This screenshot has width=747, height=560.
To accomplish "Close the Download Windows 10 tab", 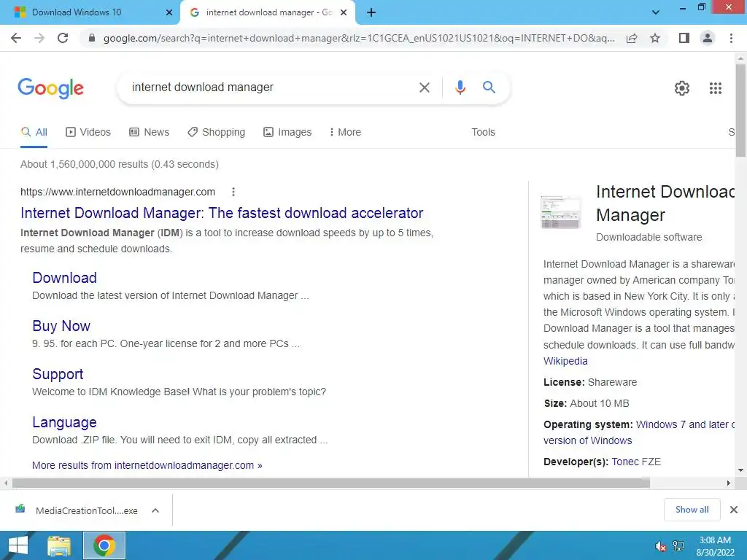I will [x=169, y=12].
